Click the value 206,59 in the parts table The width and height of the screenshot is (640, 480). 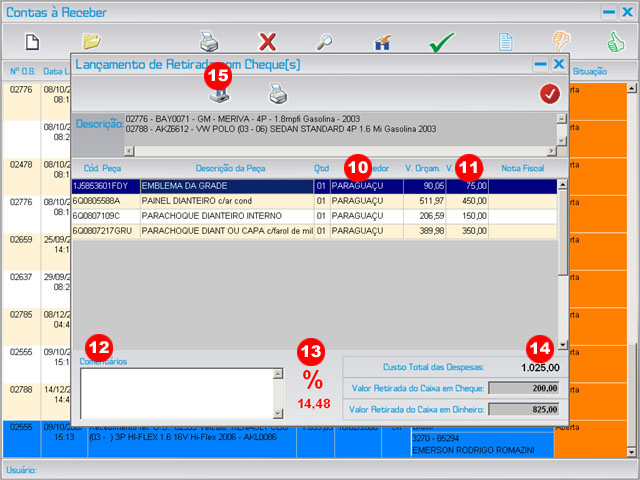(x=432, y=216)
